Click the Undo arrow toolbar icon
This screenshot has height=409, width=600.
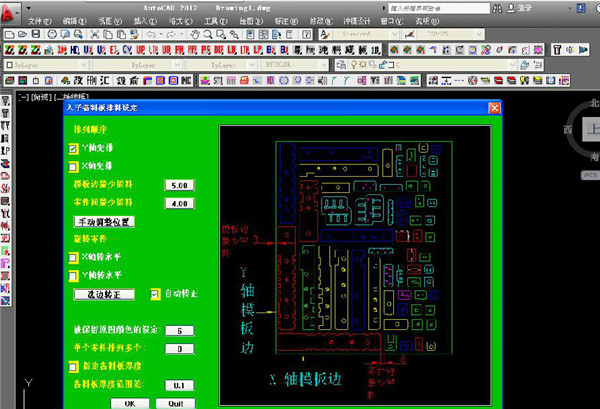coord(151,34)
